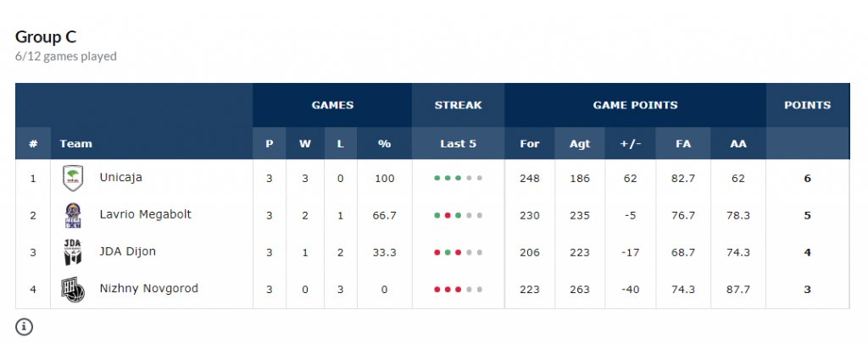Open the JDA Dijon team link

pos(127,252)
